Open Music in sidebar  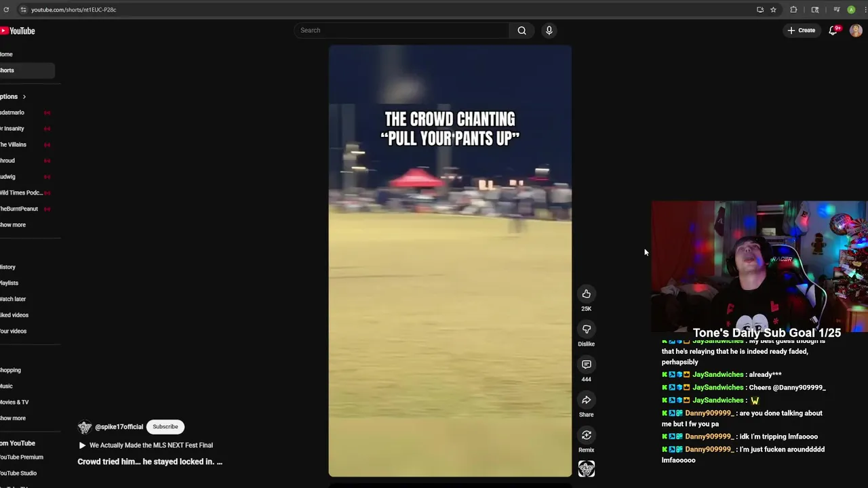click(x=6, y=386)
